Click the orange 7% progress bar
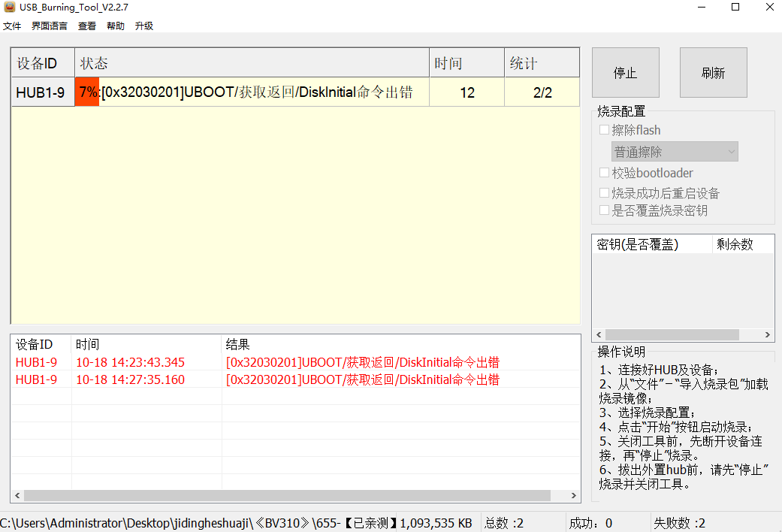 [x=87, y=92]
